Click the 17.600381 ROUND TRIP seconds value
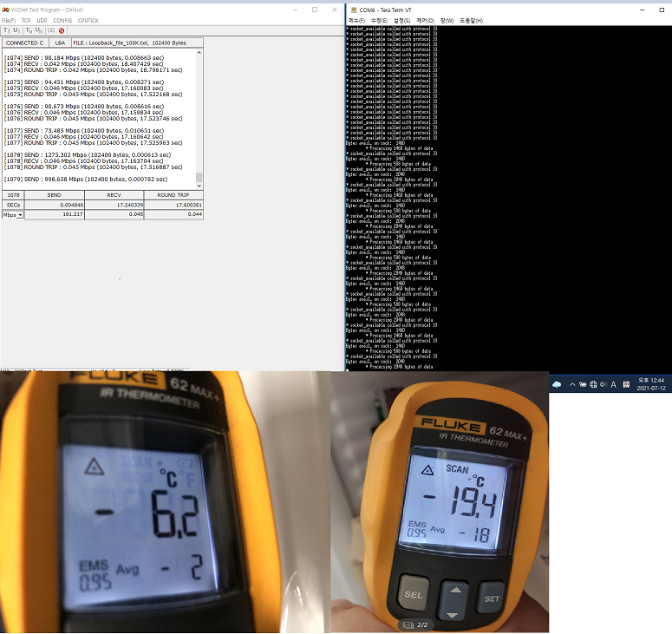The image size is (672, 634). click(173, 205)
